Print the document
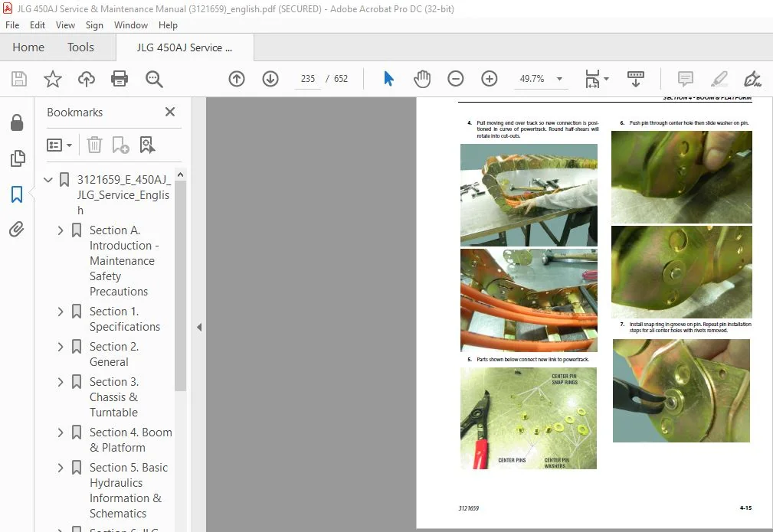 coord(120,79)
